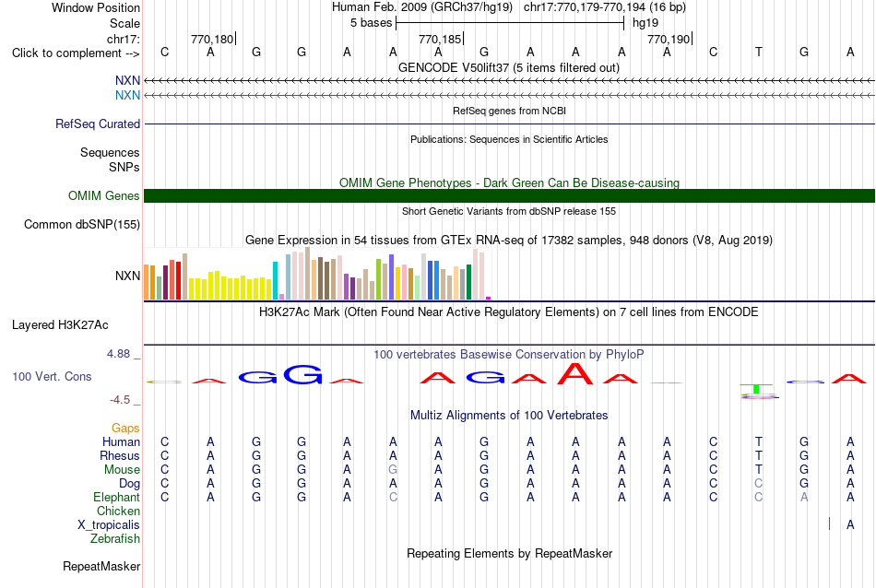Click the first base C in the ruler
Viewport: 876px width, 588px height.
point(164,52)
